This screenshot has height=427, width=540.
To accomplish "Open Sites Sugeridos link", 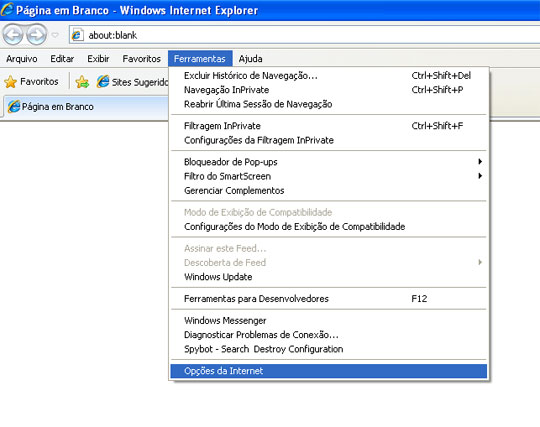I will [132, 82].
